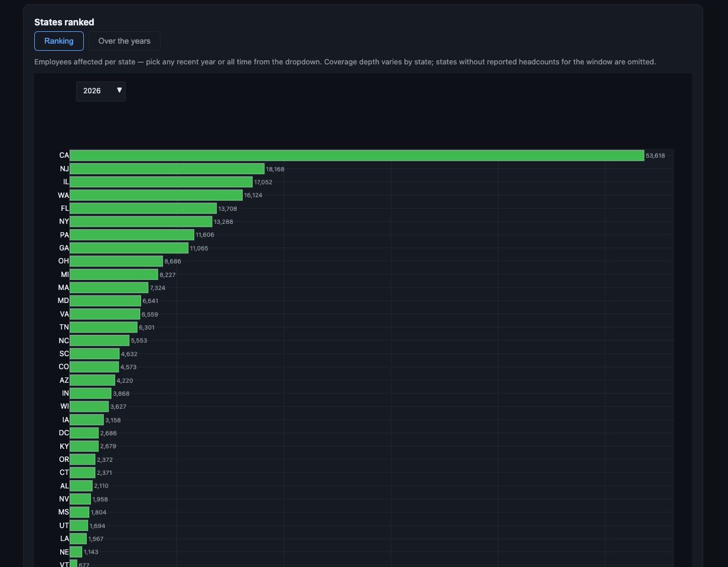Click the NE axis label

(64, 552)
